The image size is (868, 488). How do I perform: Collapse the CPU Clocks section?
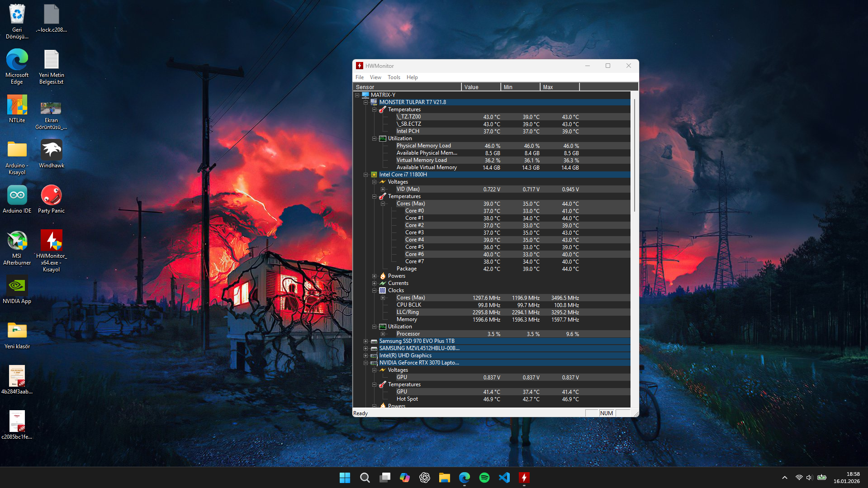(x=375, y=290)
